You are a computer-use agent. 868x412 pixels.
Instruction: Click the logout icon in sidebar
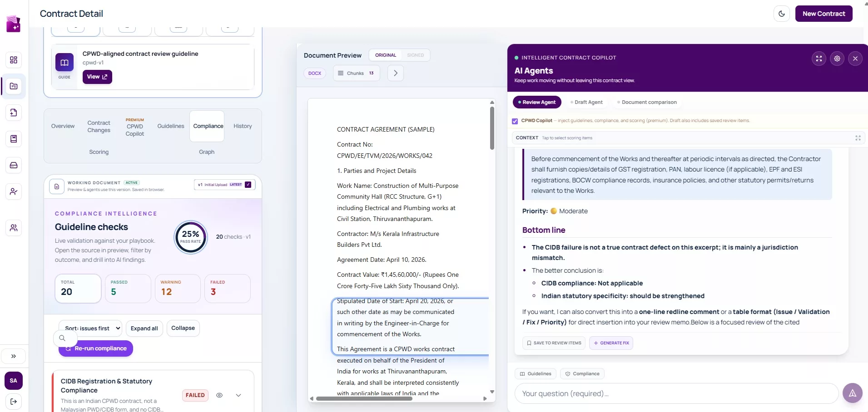pyautogui.click(x=14, y=402)
